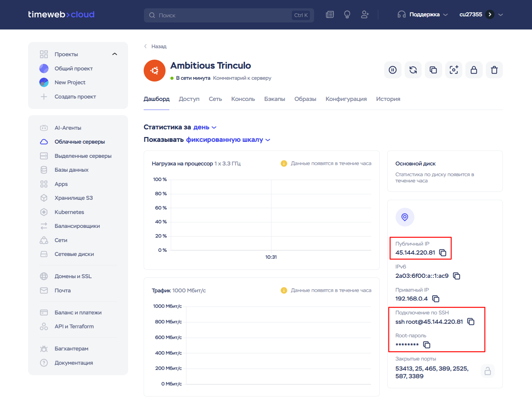This screenshot has height=411, width=532.
Task: Expand the account dropdown chevron
Action: pos(500,15)
